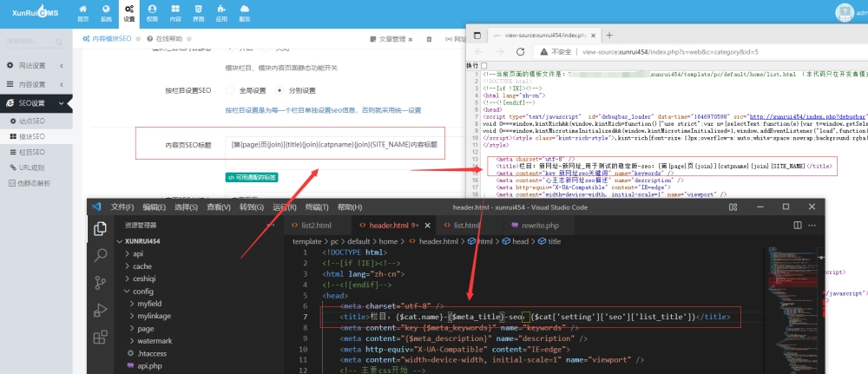This screenshot has width=868, height=374.
Task: Open api.php file in explorer
Action: (149, 365)
